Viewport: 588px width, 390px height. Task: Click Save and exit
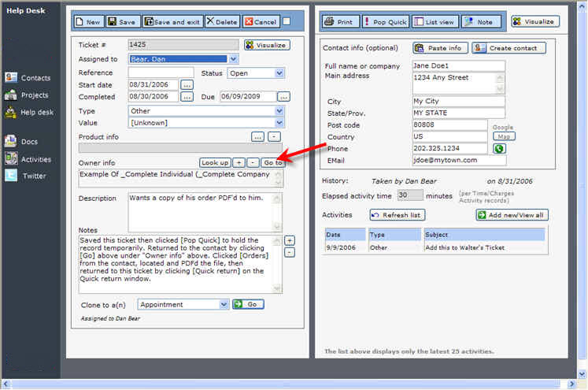(x=173, y=22)
